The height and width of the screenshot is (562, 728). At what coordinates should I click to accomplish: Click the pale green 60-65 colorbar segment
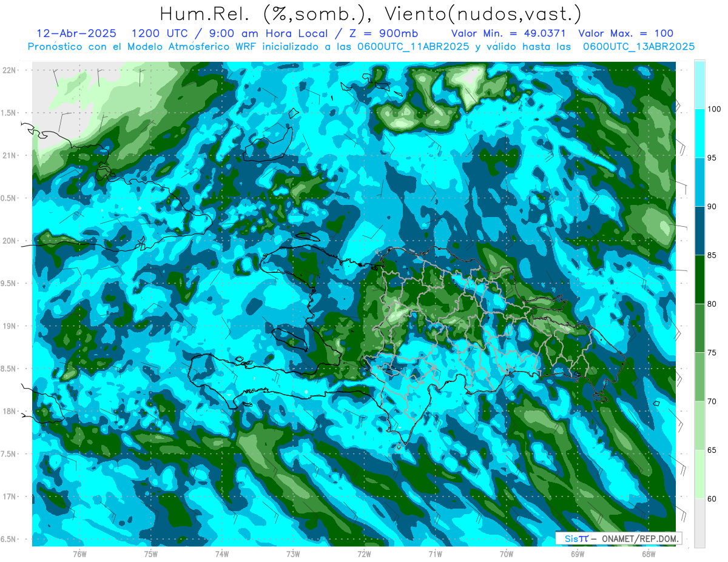(699, 474)
